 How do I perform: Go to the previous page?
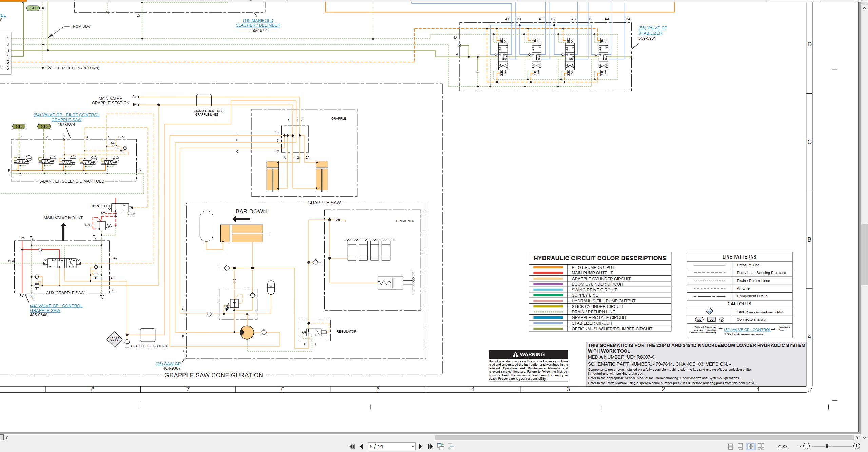pyautogui.click(x=362, y=446)
